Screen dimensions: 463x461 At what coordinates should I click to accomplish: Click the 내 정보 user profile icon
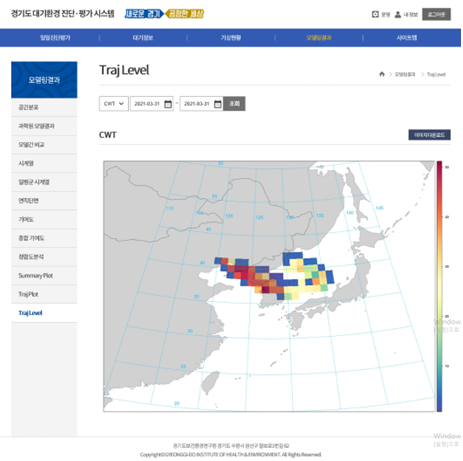tap(398, 14)
